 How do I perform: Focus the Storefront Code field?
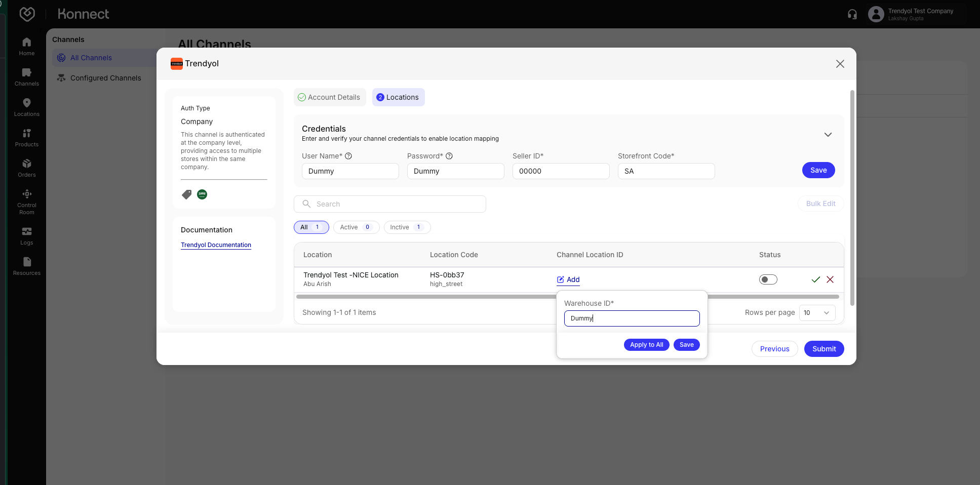coord(667,171)
